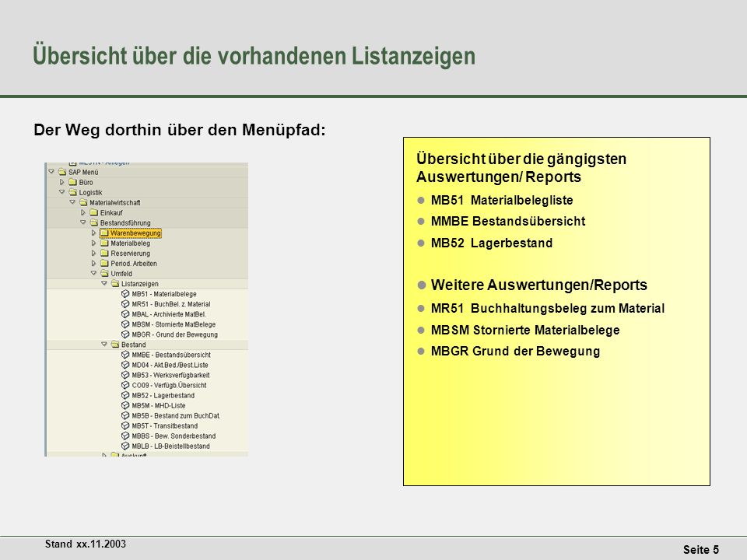This screenshot has height=560, width=747.
Task: Open MB53 - Werksverfügbarkeit entry
Action: pos(170,375)
